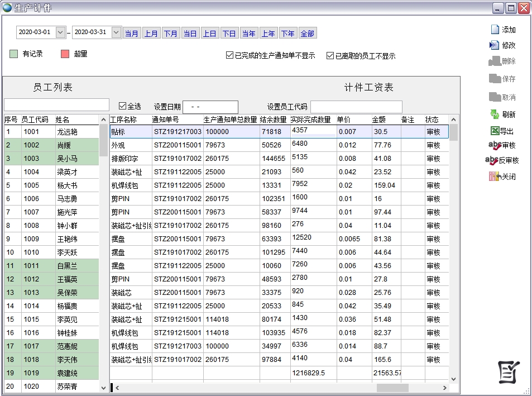Select the 全部 date filter
The height and width of the screenshot is (396, 532).
tap(308, 34)
